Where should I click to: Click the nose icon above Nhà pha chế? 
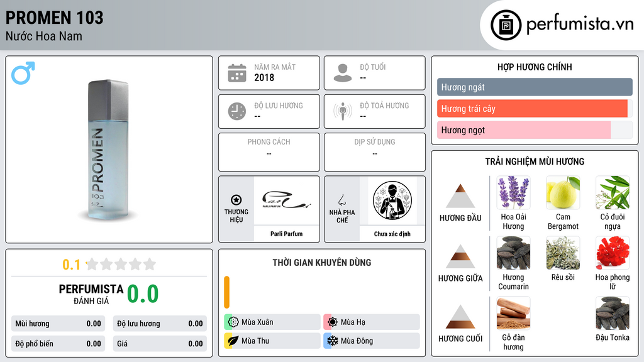(x=341, y=200)
